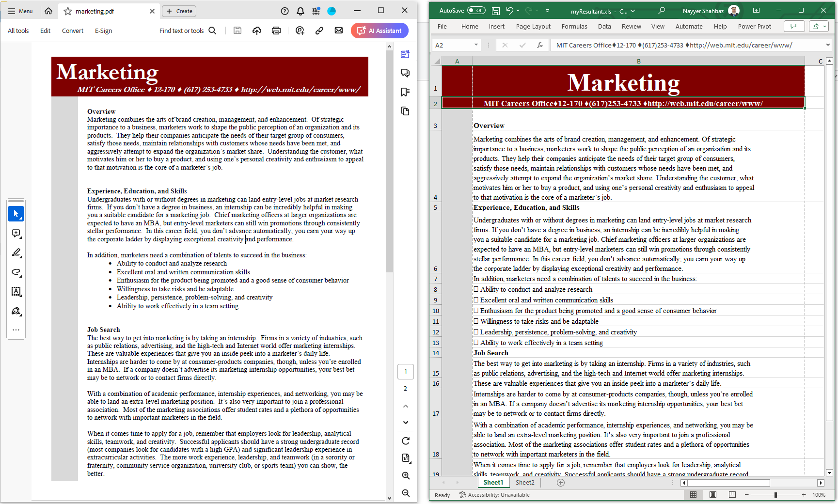Open file name dropdown next to myResultant.xls
The image size is (838, 504).
tap(632, 11)
